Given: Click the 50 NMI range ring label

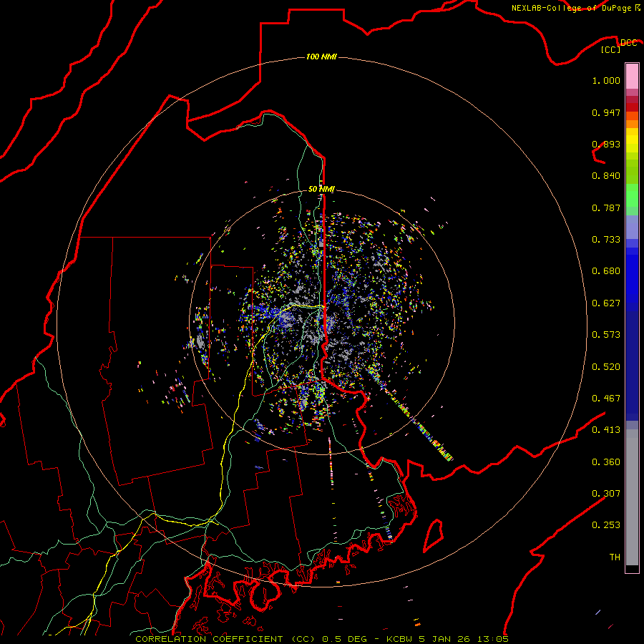Looking at the screenshot, I should coord(321,190).
